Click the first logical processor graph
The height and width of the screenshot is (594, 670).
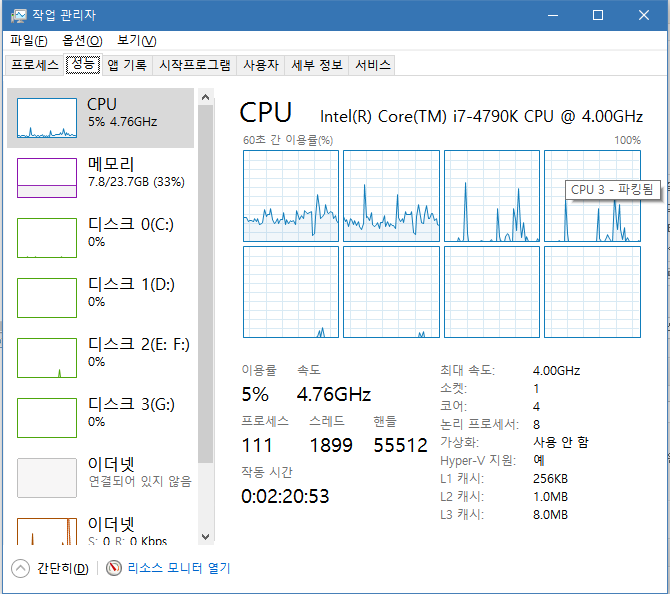point(291,196)
